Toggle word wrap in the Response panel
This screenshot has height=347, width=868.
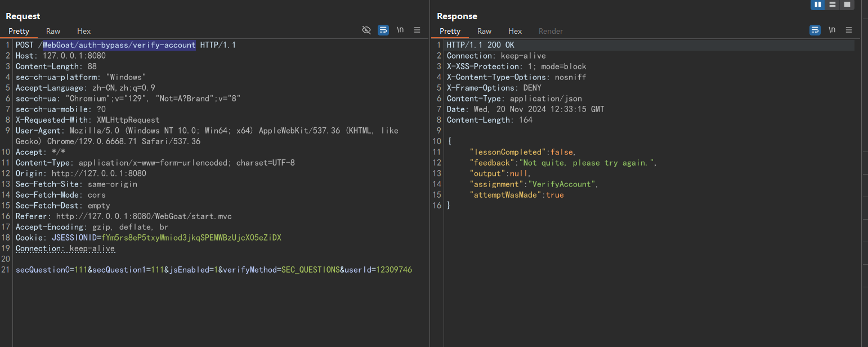click(x=815, y=30)
